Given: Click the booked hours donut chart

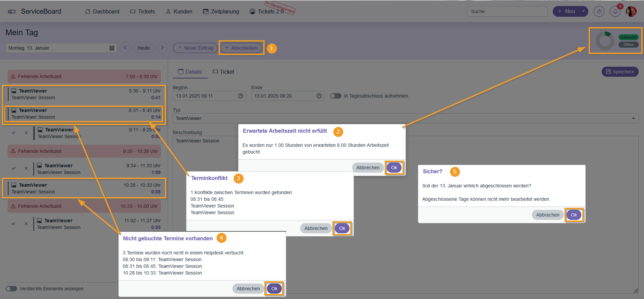Looking at the screenshot, I should [605, 41].
